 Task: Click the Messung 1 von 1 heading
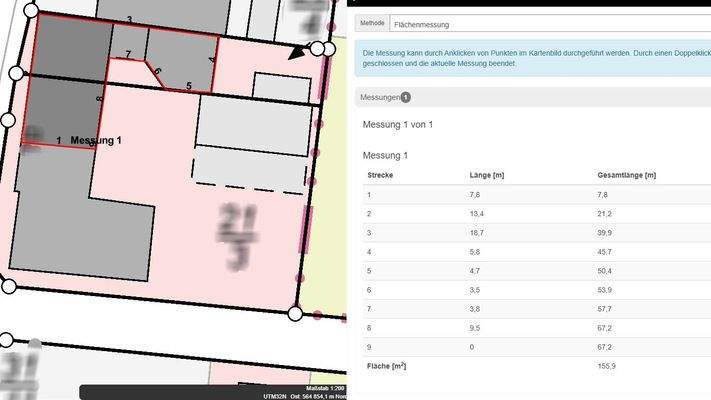397,124
